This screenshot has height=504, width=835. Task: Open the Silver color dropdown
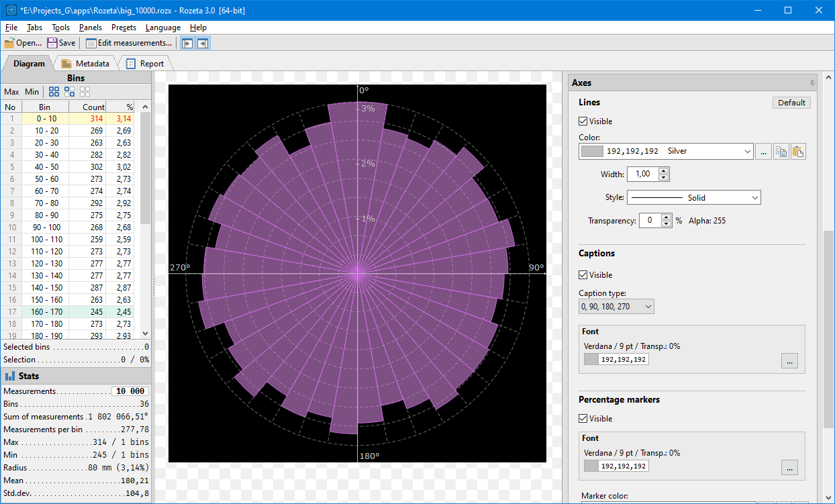[x=747, y=152]
